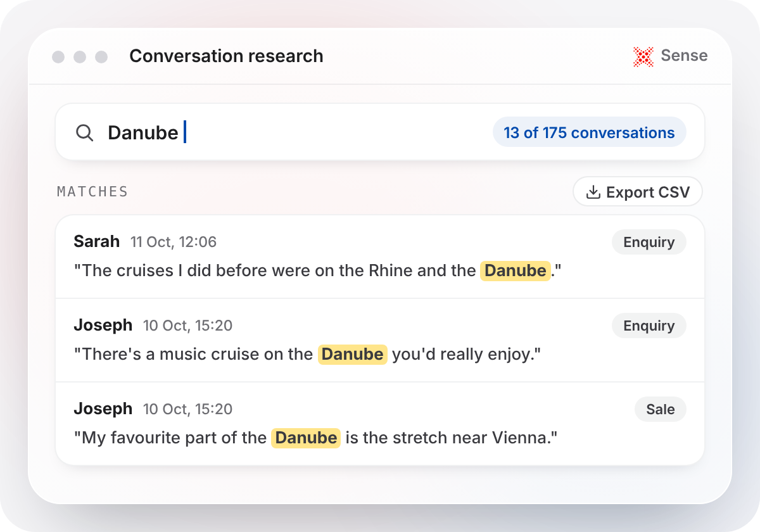Click highlighted Danube in music cruise quote

click(x=352, y=354)
